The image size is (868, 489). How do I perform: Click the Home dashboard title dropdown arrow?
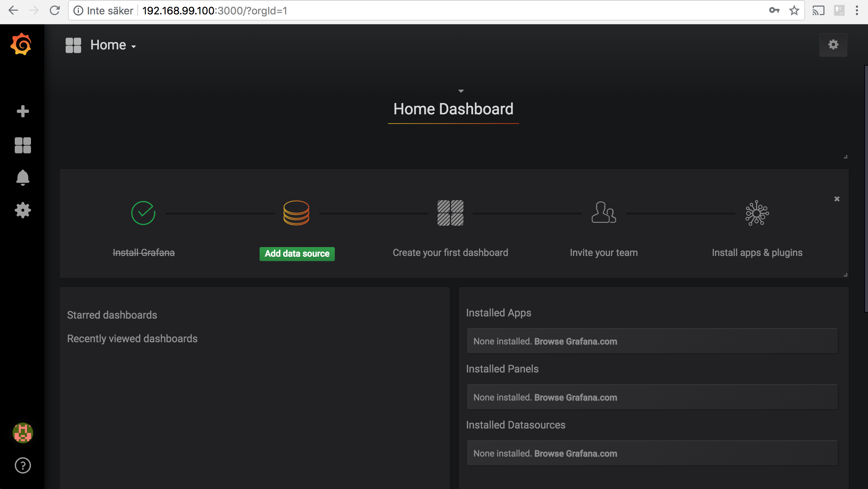tap(460, 91)
